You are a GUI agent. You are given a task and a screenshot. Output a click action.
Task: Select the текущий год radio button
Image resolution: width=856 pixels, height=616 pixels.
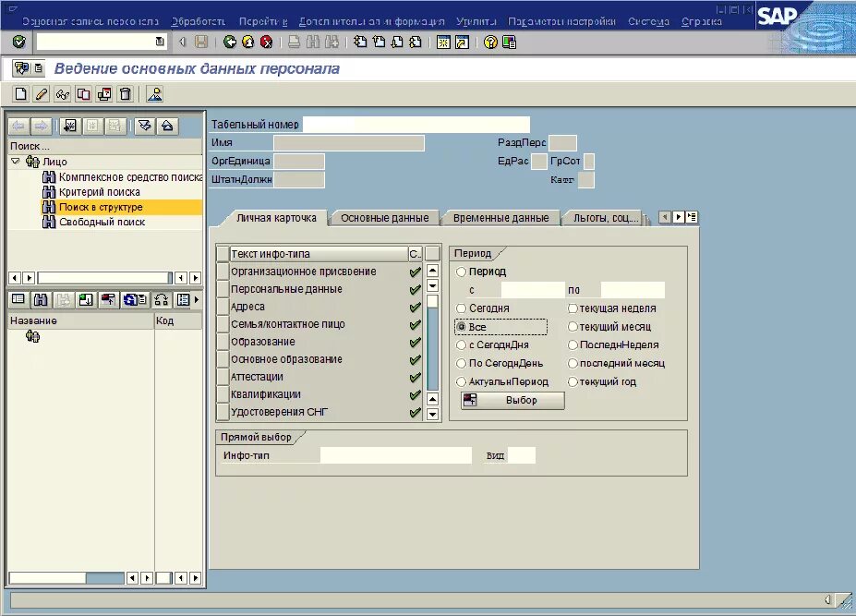pyautogui.click(x=573, y=381)
